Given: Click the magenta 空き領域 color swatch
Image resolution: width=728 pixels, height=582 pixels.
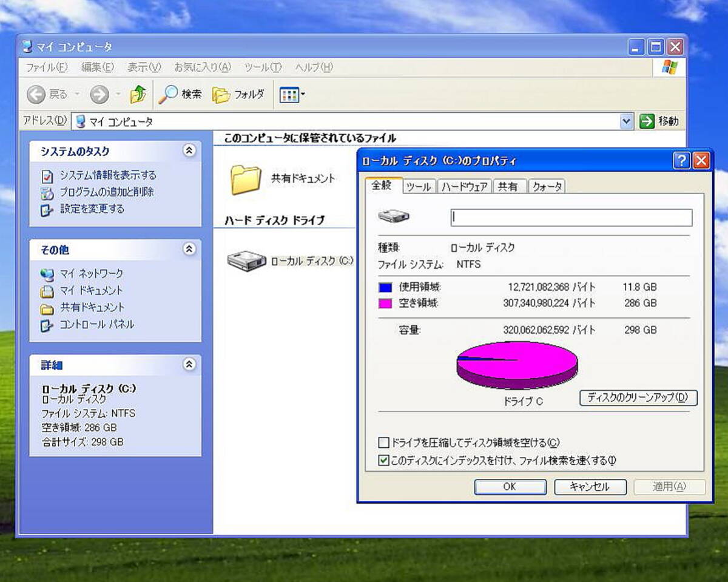Looking at the screenshot, I should click(386, 303).
